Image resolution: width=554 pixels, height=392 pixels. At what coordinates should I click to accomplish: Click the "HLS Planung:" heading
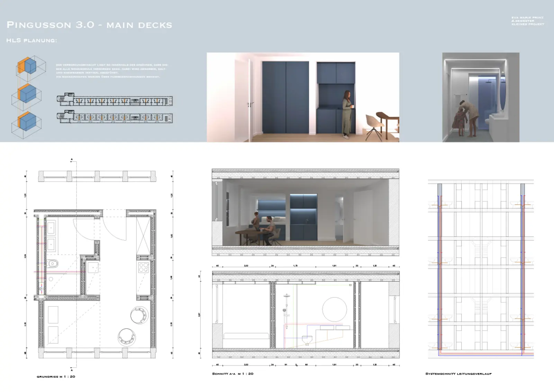(32, 41)
